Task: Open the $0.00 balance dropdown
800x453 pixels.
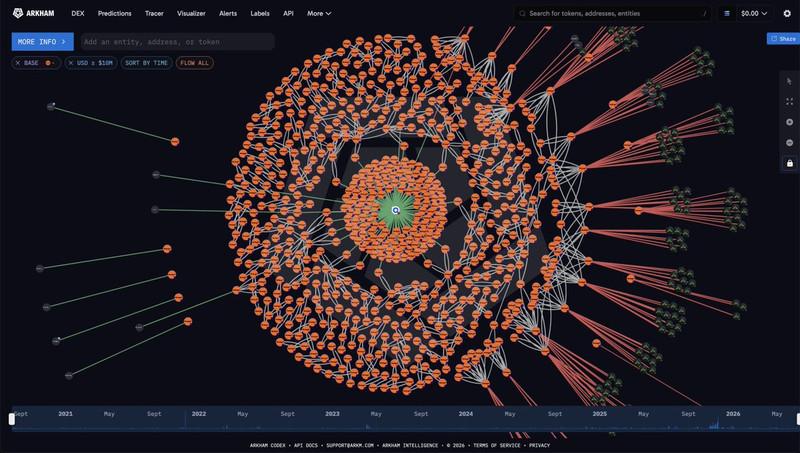Action: coord(754,13)
